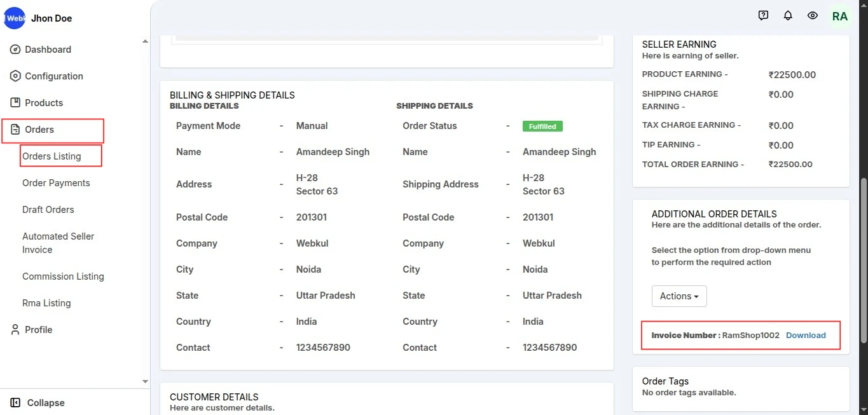Open the help question mark icon
The image size is (868, 415).
(764, 16)
